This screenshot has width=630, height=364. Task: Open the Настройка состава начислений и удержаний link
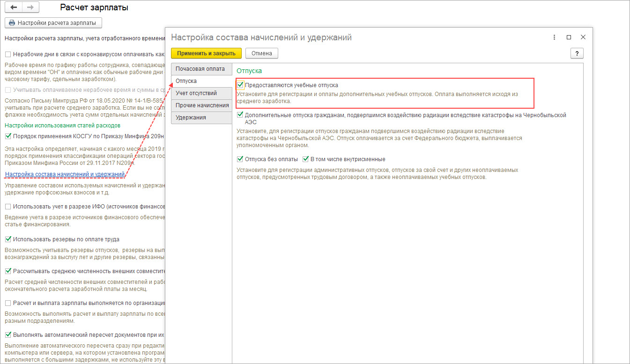(65, 175)
